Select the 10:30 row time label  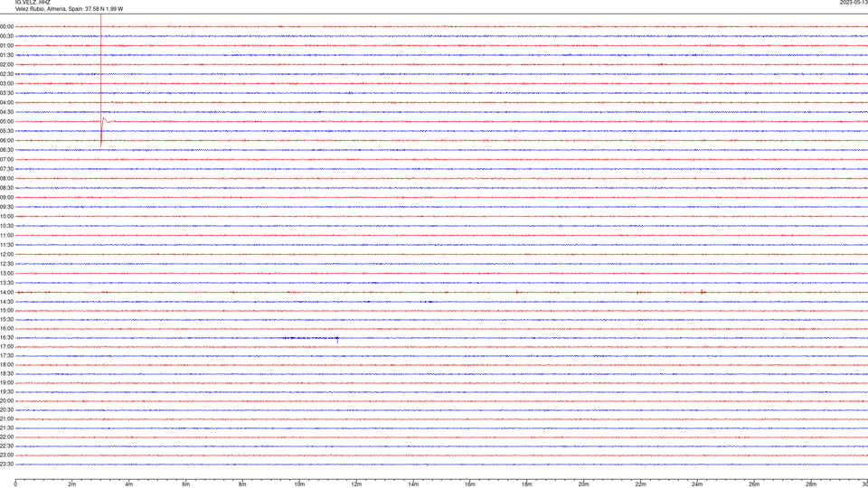(6, 226)
